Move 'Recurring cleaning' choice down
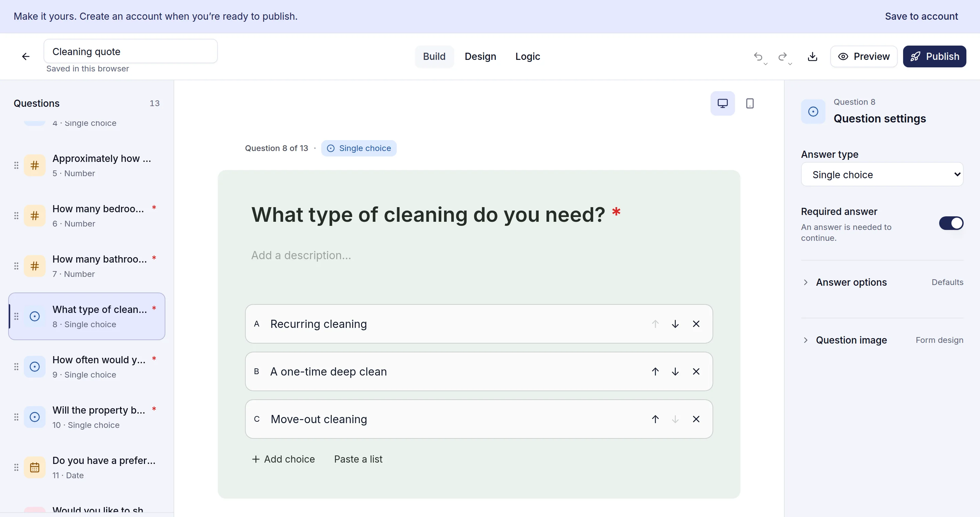 [x=675, y=324]
